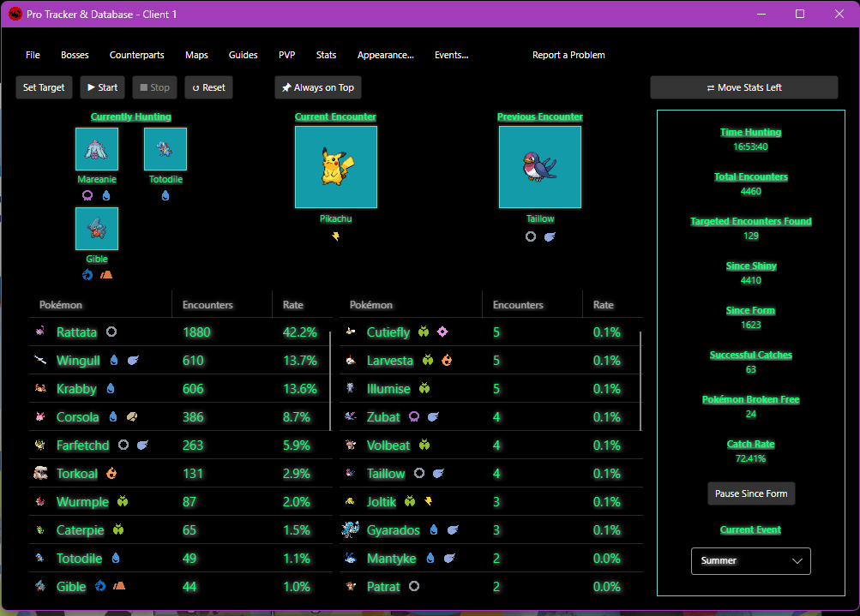Open the Bosses menu

tap(75, 55)
